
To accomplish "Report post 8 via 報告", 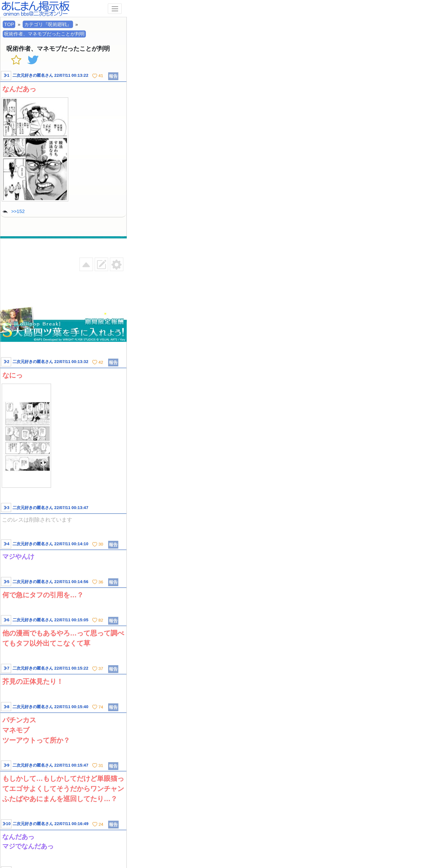I will [113, 707].
